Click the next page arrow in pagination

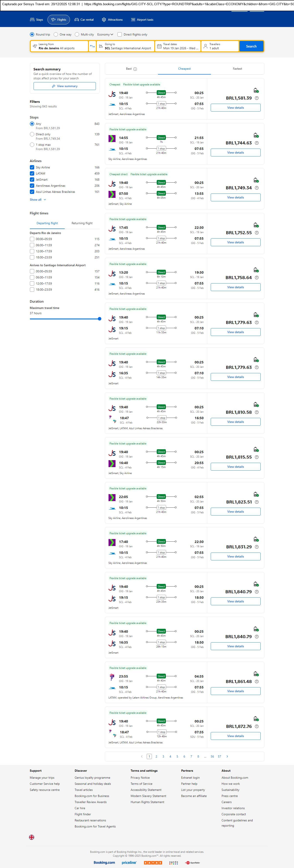[227, 756]
